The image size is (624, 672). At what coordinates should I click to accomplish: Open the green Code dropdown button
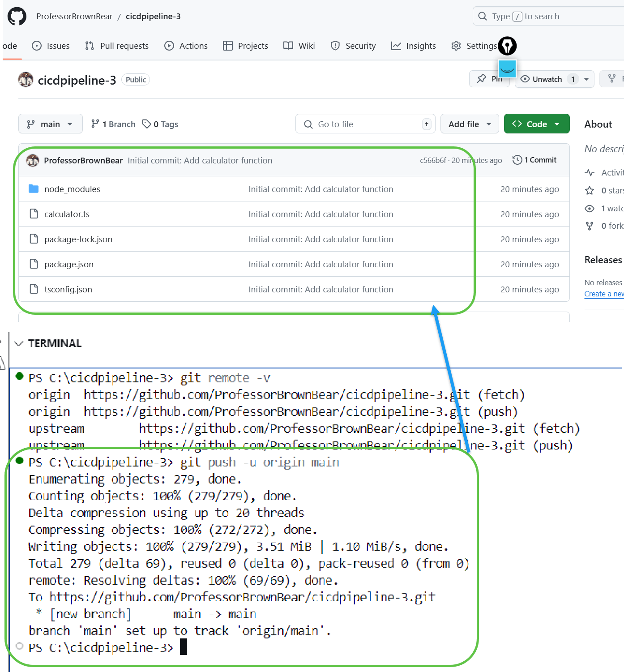pos(537,124)
